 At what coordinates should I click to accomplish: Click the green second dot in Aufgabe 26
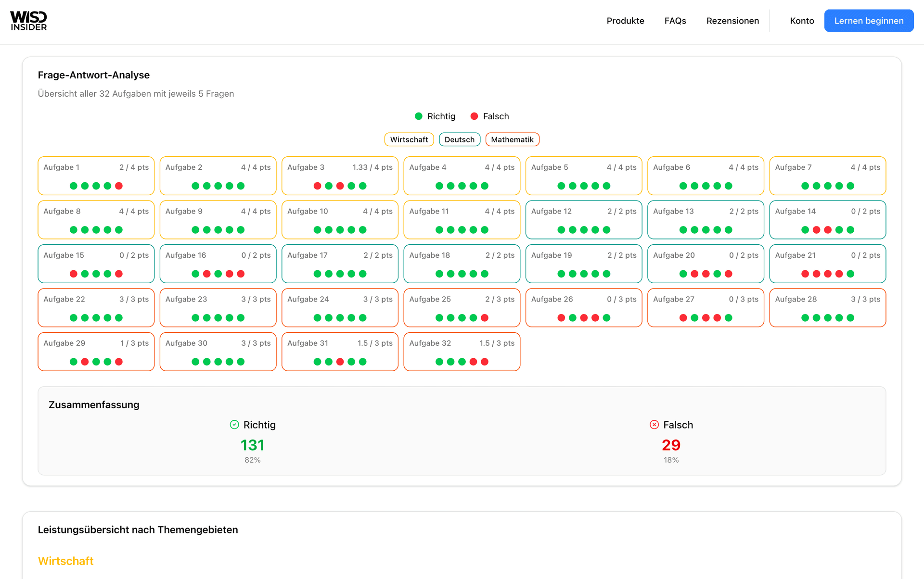pos(573,318)
